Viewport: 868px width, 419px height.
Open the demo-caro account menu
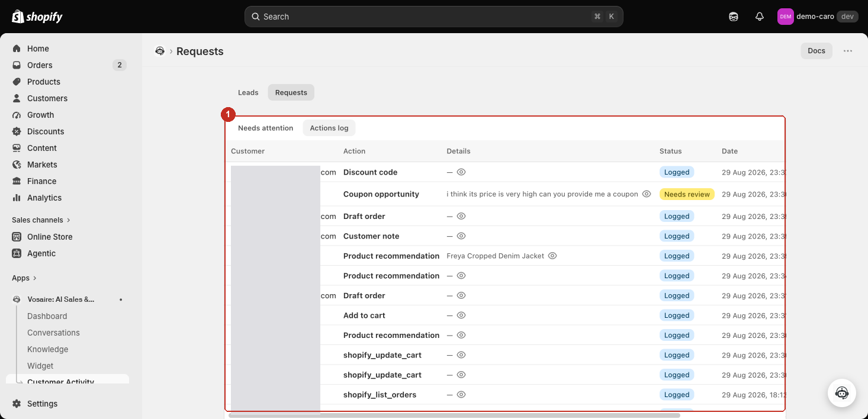(818, 17)
